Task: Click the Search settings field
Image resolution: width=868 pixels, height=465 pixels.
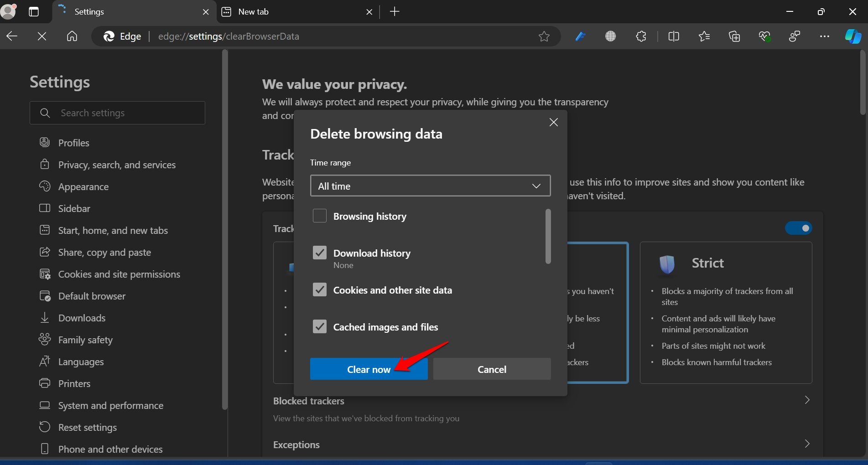Action: click(x=117, y=113)
